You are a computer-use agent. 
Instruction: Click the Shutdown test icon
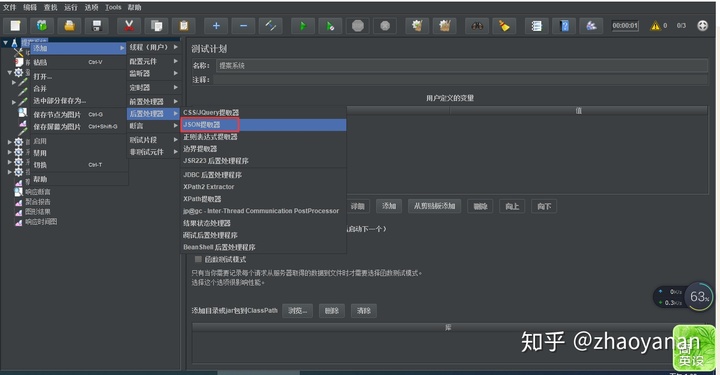point(385,26)
